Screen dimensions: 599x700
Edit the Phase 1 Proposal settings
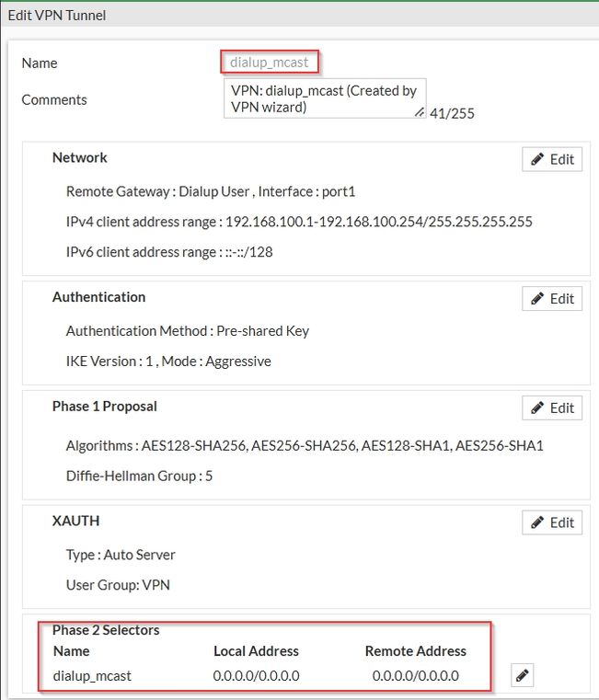click(x=552, y=408)
